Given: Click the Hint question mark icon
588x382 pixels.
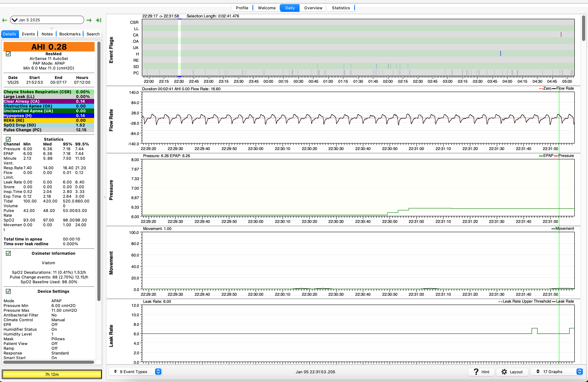Looking at the screenshot, I should (476, 372).
